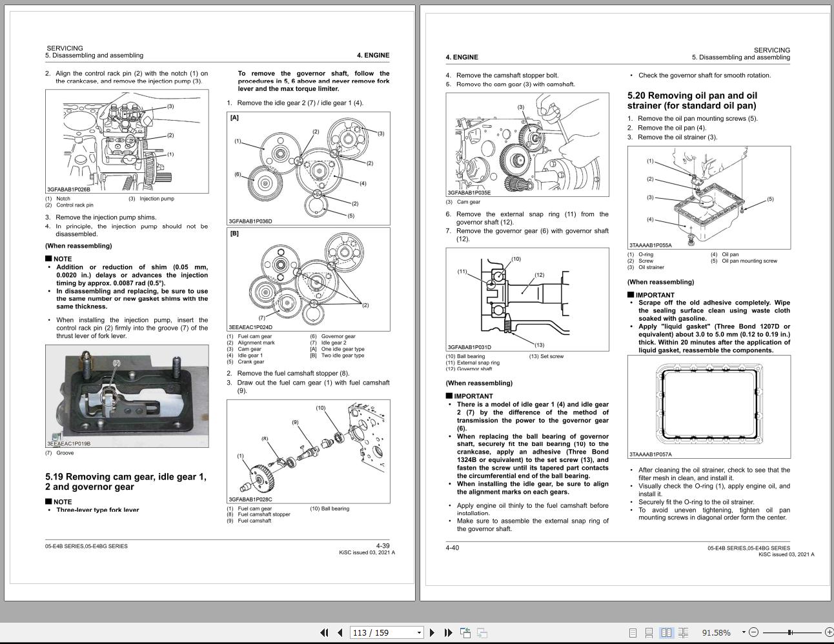This screenshot has width=834, height=644.
Task: Jump to the last page
Action: coord(448,633)
